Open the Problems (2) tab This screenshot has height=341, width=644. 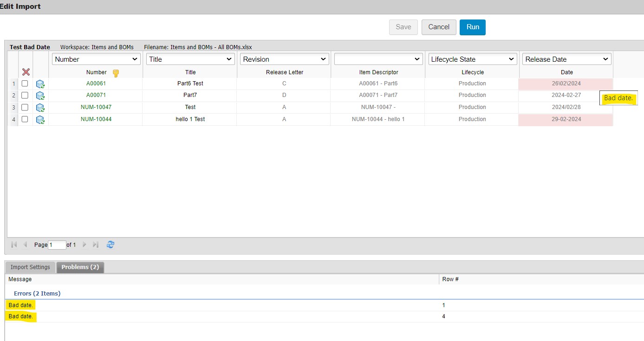[80, 267]
